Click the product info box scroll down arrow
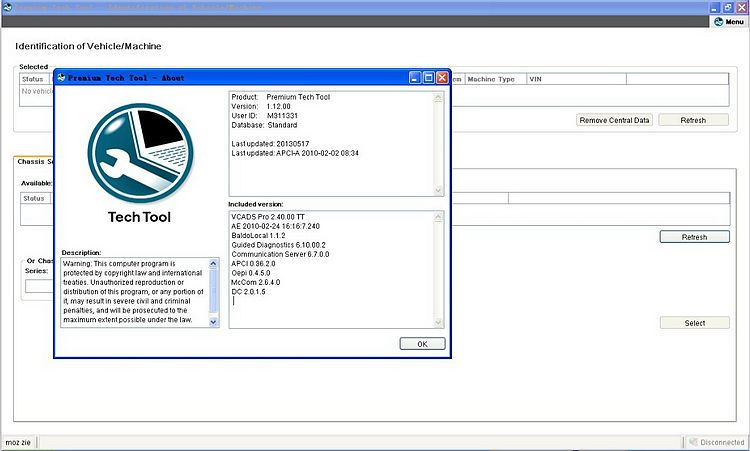 point(438,190)
